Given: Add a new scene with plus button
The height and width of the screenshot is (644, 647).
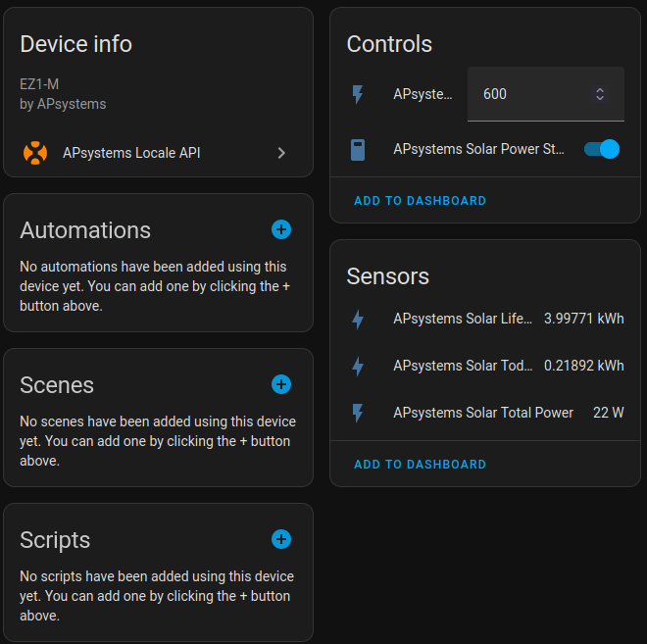Looking at the screenshot, I should pyautogui.click(x=281, y=384).
